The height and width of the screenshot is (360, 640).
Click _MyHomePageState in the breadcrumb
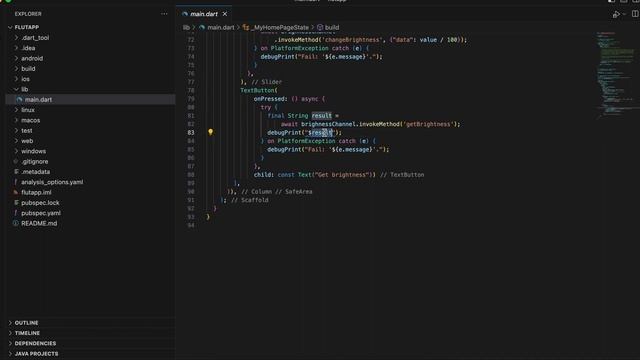(x=280, y=27)
